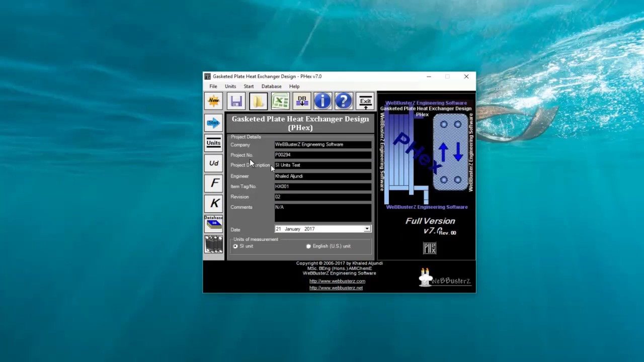Viewport: 644px width, 362px height.
Task: Save the project with the floppy disk icon
Action: tap(236, 101)
